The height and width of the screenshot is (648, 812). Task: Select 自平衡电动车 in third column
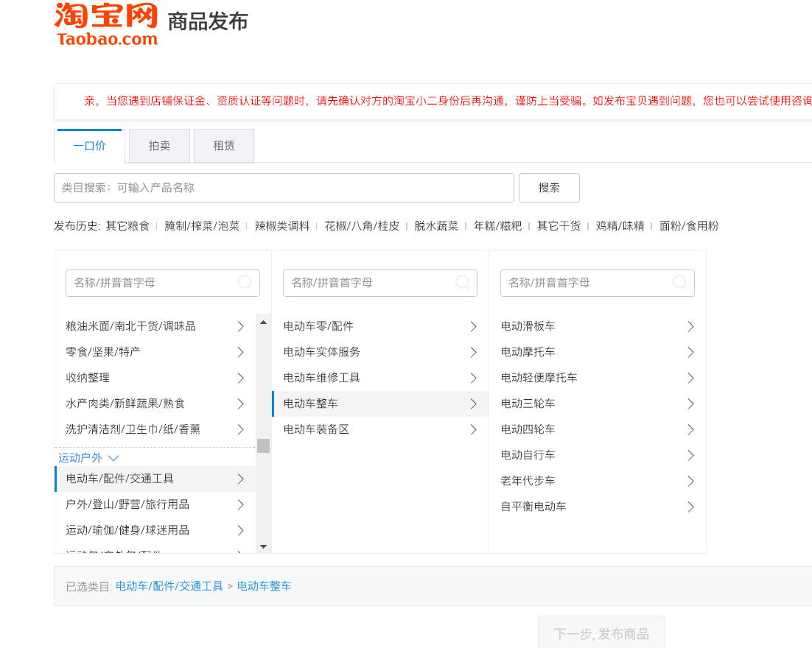598,507
